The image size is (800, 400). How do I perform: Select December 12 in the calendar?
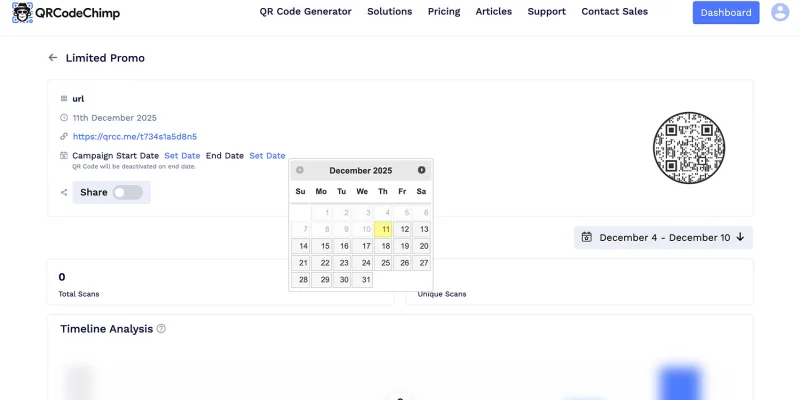[x=403, y=229]
